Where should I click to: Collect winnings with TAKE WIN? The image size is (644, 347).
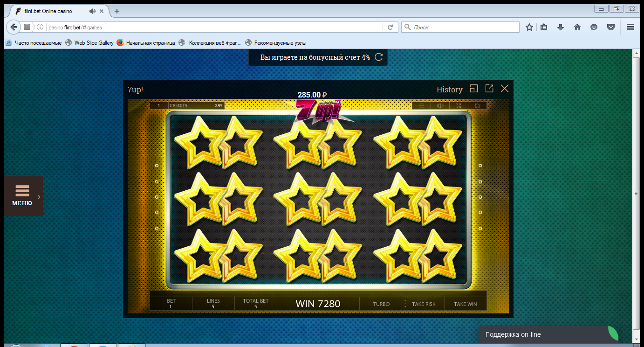466,304
